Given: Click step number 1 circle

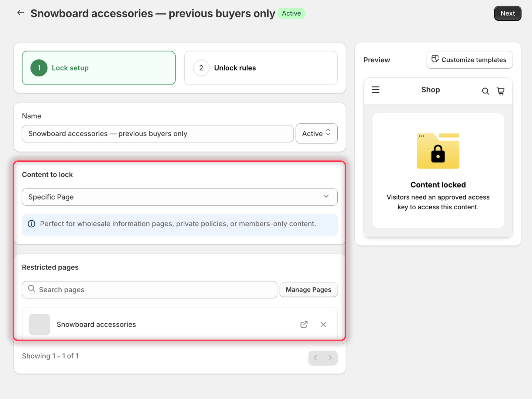Looking at the screenshot, I should (x=39, y=68).
